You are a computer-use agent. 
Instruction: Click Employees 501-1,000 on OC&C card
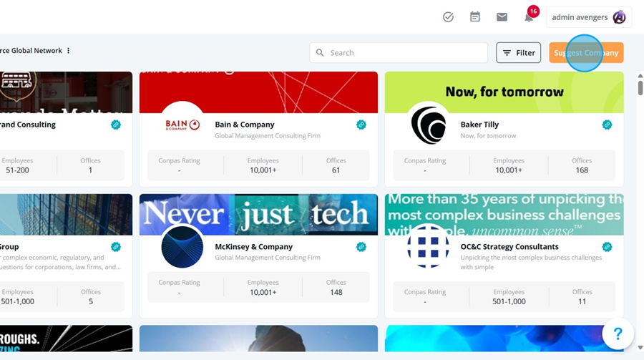[x=509, y=301]
